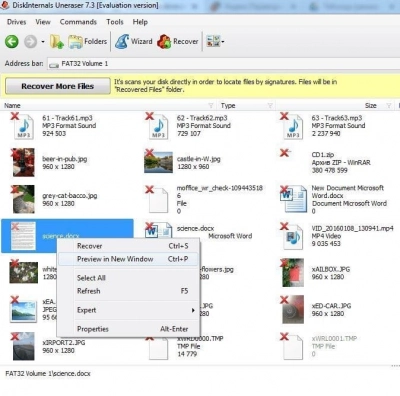This screenshot has height=396, width=400.
Task: Click the green Back arrow icon
Action: tap(12, 42)
